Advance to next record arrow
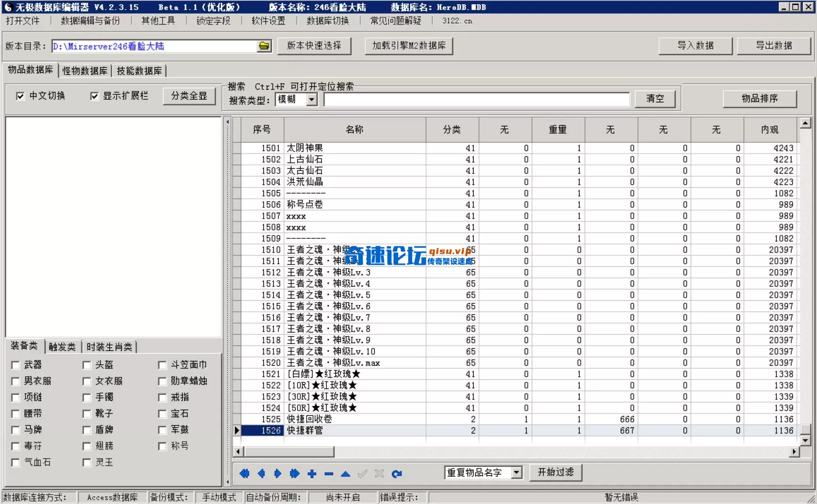The height and width of the screenshot is (504, 817). pyautogui.click(x=278, y=473)
